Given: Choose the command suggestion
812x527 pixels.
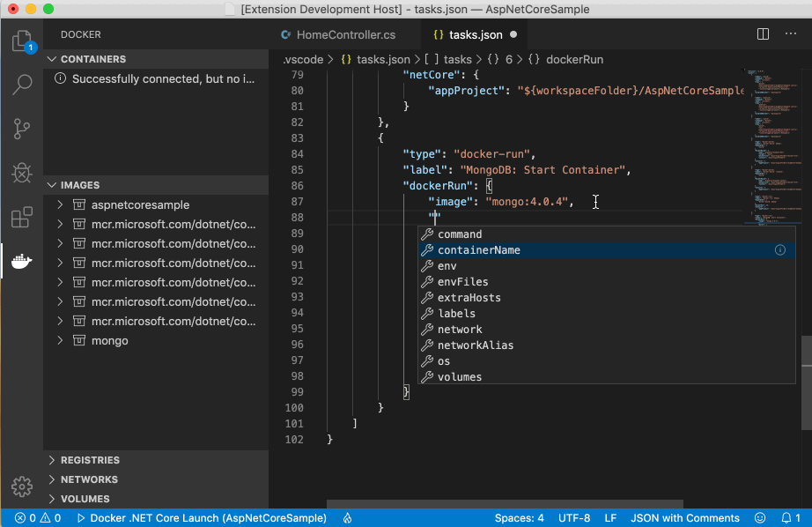Looking at the screenshot, I should click(607, 234).
